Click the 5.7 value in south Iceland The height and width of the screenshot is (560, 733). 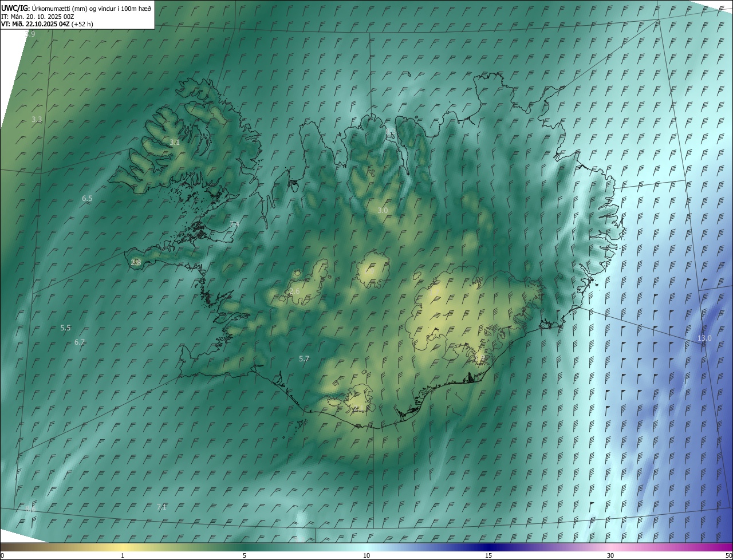pyautogui.click(x=304, y=359)
